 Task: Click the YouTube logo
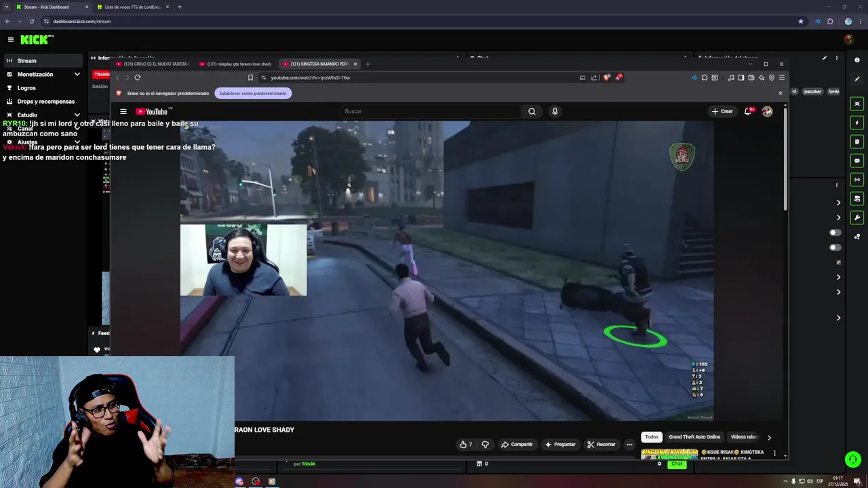click(152, 112)
